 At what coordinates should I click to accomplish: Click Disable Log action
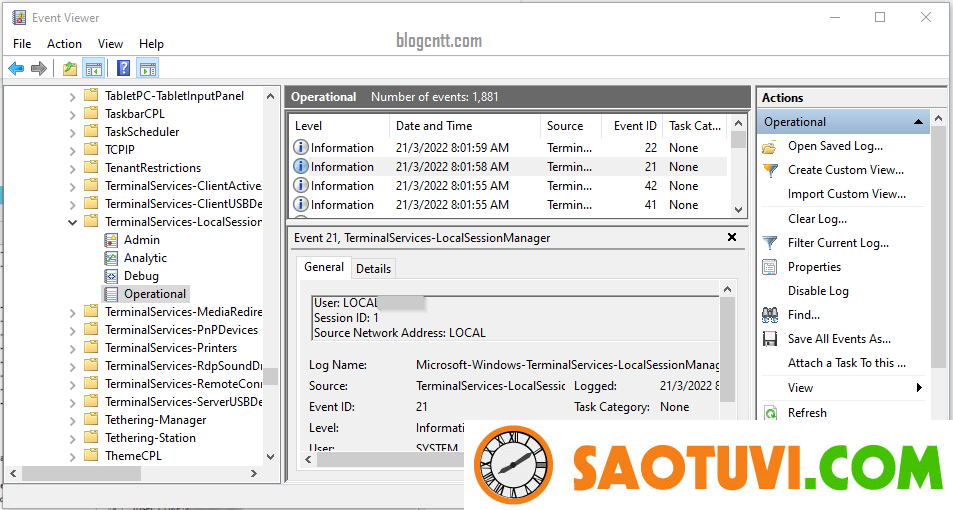pos(818,291)
